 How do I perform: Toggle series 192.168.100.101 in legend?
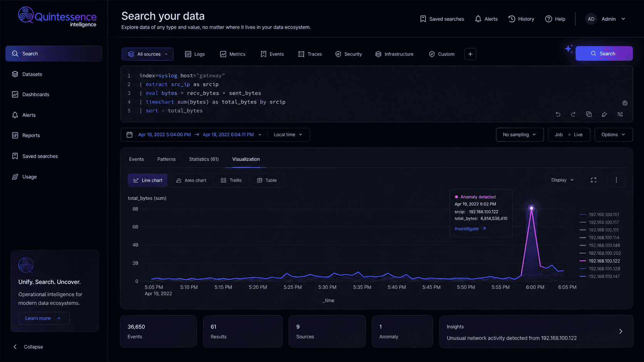tap(600, 215)
